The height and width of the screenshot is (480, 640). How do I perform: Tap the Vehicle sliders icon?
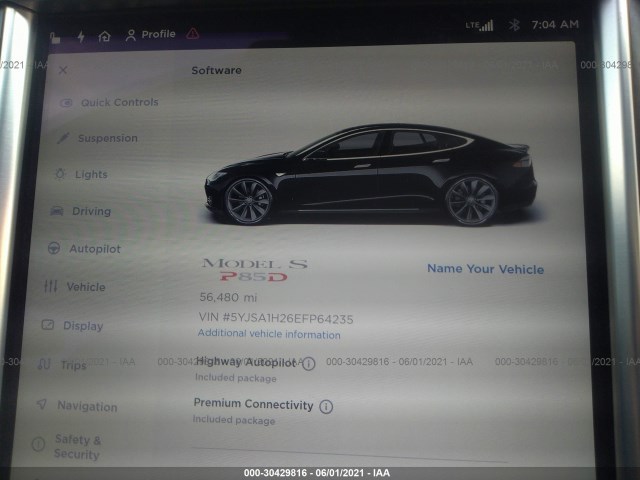51,286
